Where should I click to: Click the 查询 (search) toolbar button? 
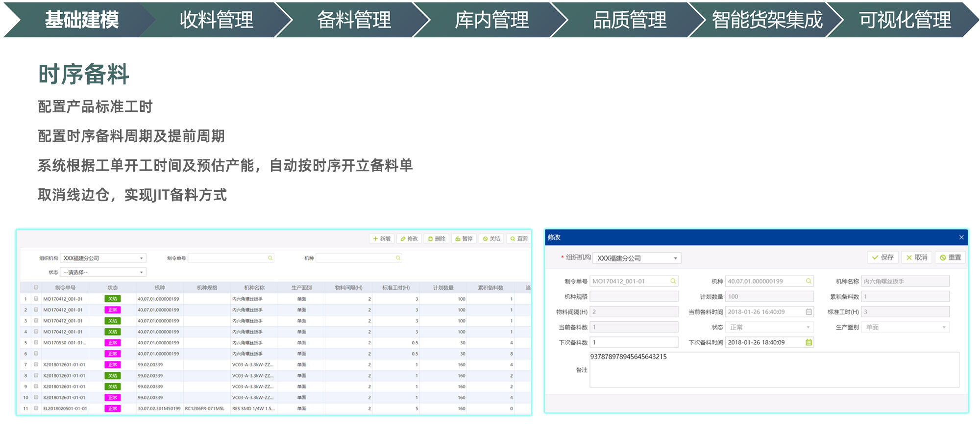point(519,239)
